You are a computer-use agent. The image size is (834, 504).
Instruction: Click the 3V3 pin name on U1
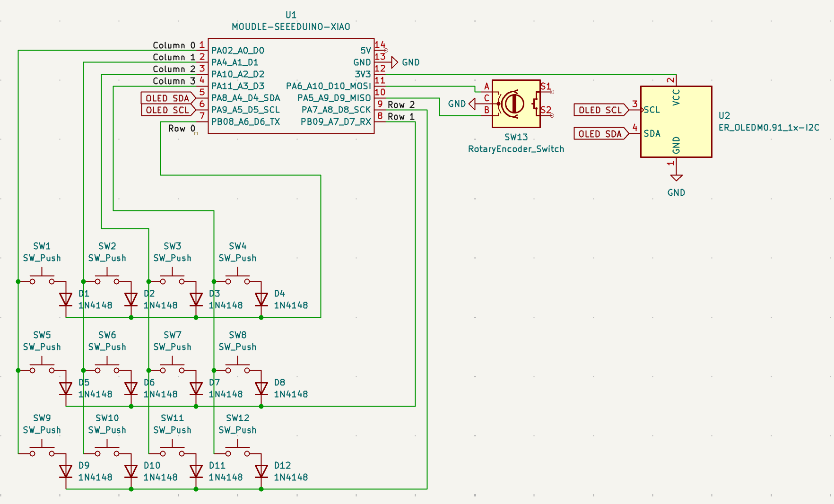click(x=363, y=74)
